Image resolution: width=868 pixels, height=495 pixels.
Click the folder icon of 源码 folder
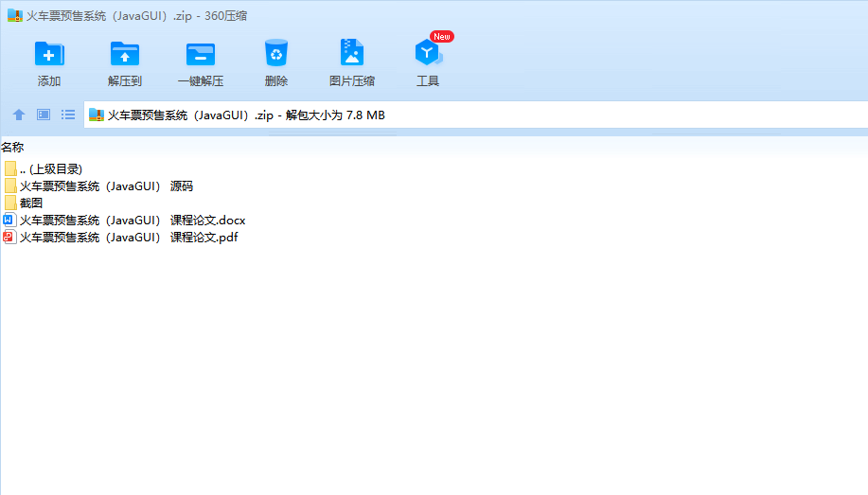coord(10,186)
